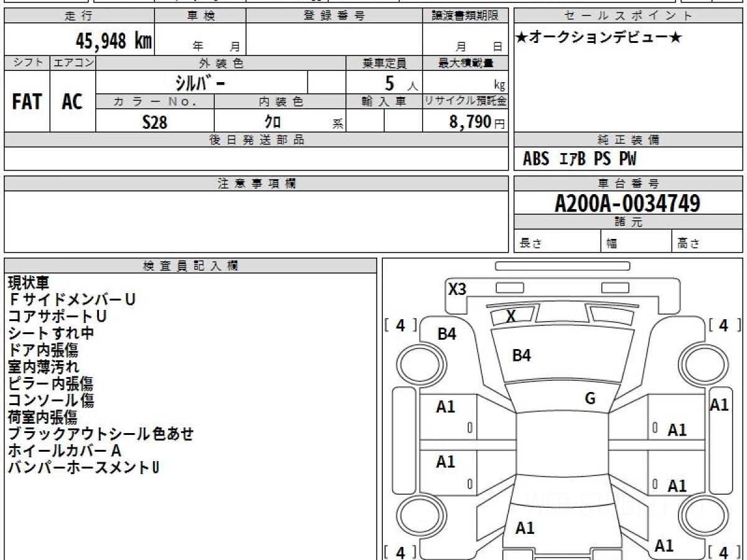
Task: Select chassis number A200A-0034749
Action: tap(627, 203)
